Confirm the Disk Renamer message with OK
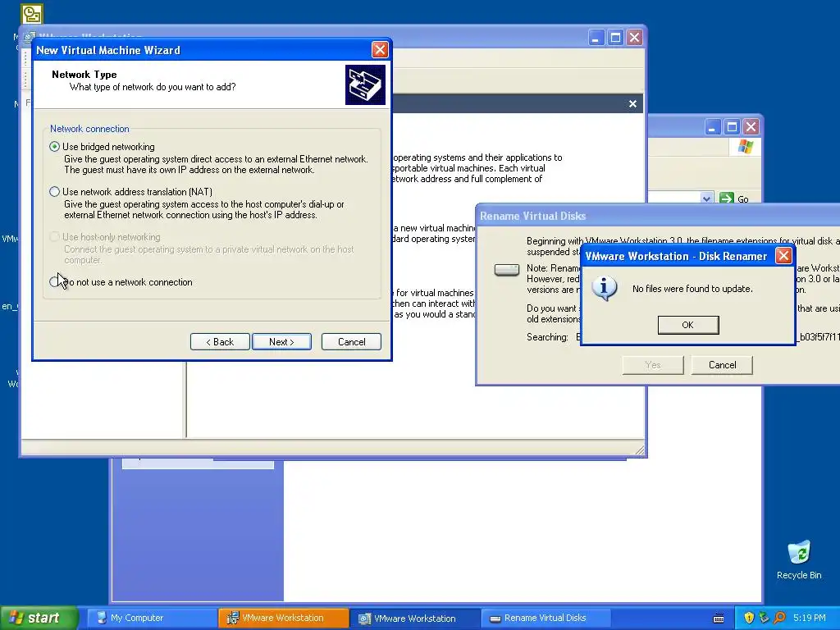840x630 pixels. tap(688, 325)
